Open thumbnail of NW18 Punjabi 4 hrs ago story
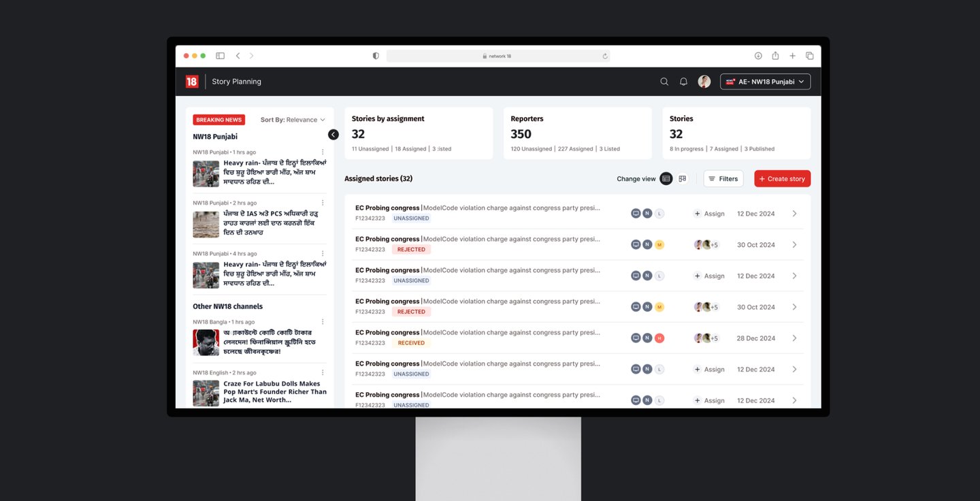The width and height of the screenshot is (980, 501). point(206,275)
